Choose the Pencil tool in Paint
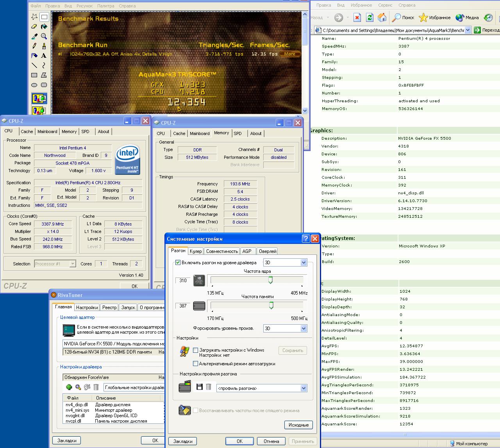The width and height of the screenshot is (500, 448). [34, 46]
